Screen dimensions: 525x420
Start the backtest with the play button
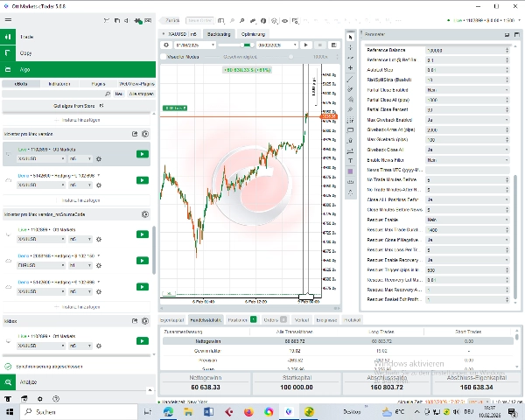(305, 45)
